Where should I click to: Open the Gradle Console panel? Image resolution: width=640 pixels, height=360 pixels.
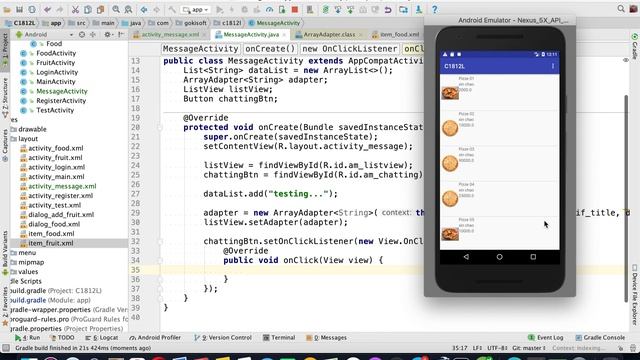600,338
